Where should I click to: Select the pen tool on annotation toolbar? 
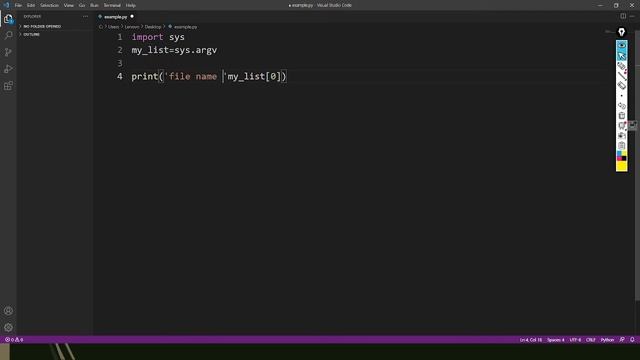click(x=622, y=66)
